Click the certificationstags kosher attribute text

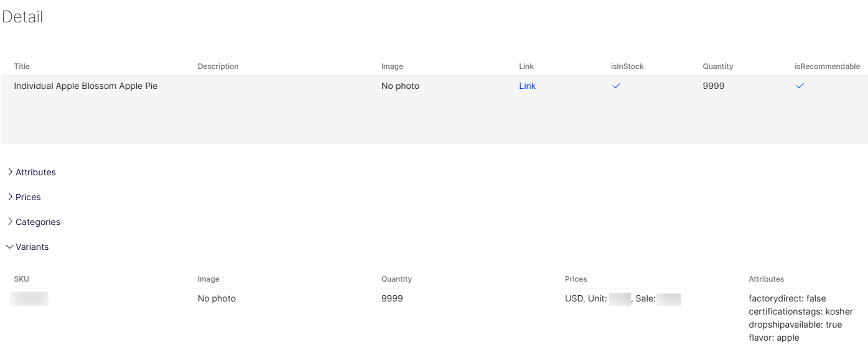coord(801,311)
